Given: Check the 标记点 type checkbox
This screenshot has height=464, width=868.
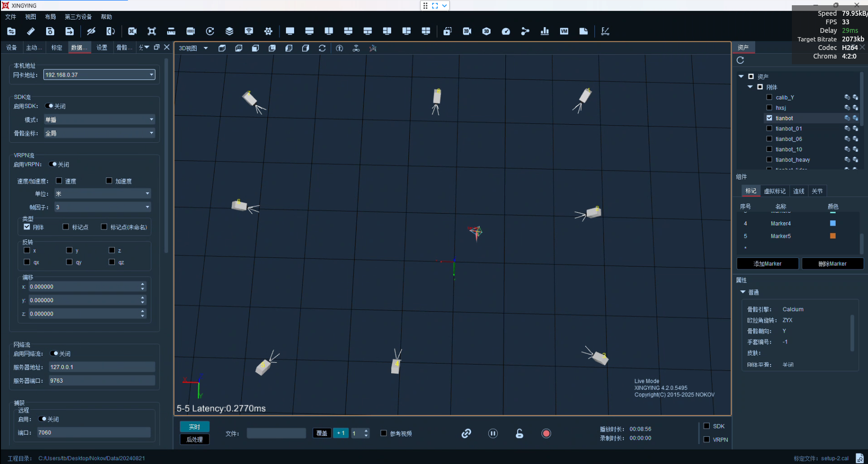Looking at the screenshot, I should (x=66, y=227).
